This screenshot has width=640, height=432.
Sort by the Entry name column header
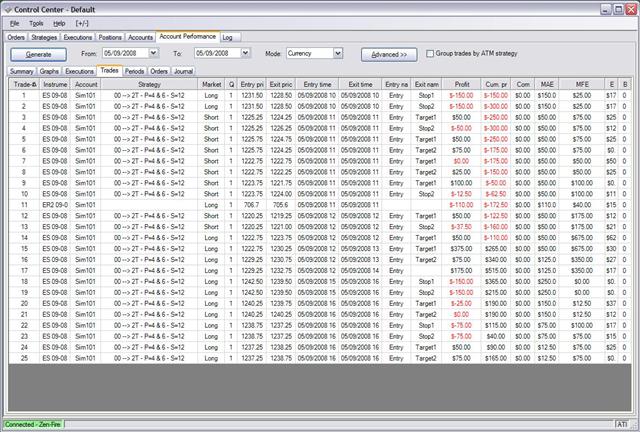(x=396, y=84)
